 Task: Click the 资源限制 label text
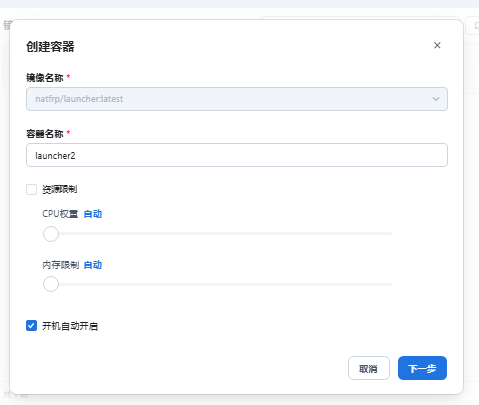click(x=60, y=189)
